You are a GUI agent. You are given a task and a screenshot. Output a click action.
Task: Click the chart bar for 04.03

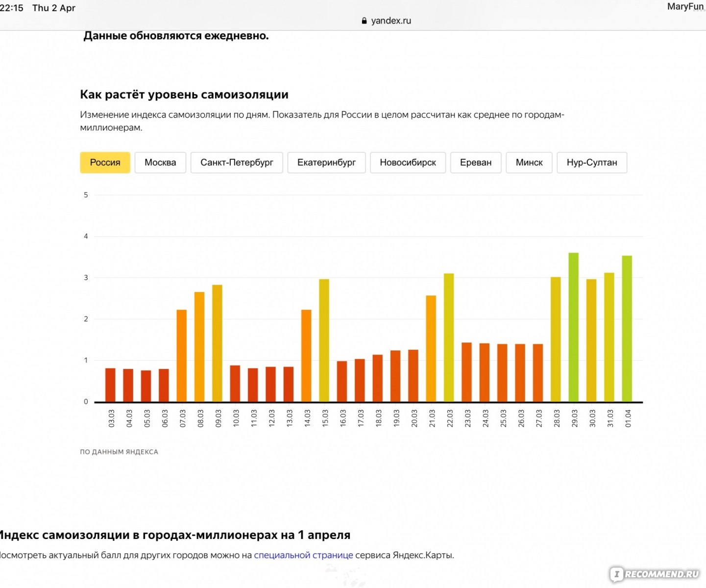click(x=128, y=385)
